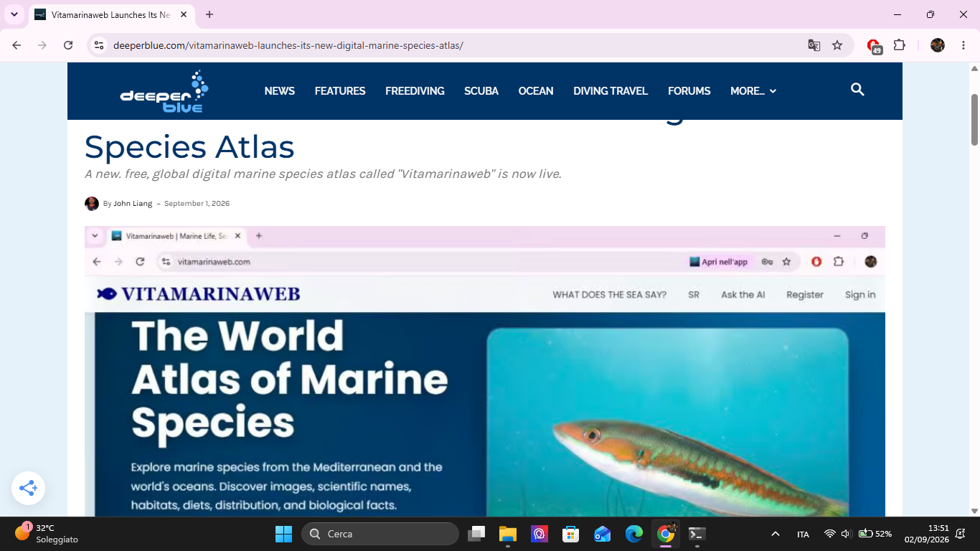980x551 pixels.
Task: Open the Terminal taskbar icon
Action: [x=697, y=534]
